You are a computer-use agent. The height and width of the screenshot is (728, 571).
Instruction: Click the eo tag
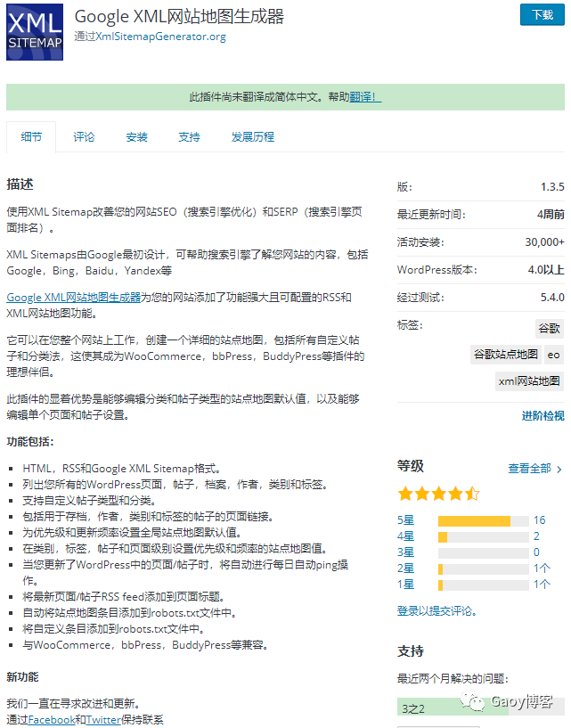(553, 355)
